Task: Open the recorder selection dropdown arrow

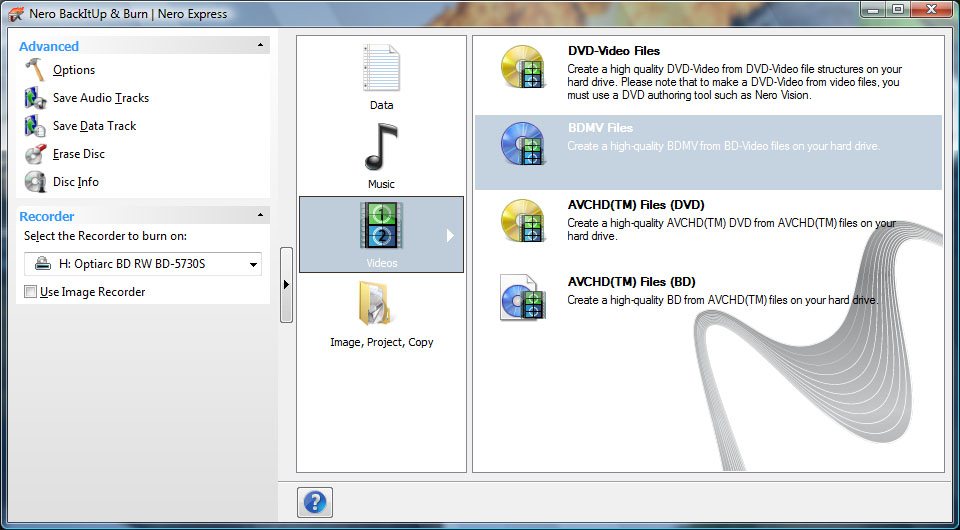Action: tap(253, 264)
